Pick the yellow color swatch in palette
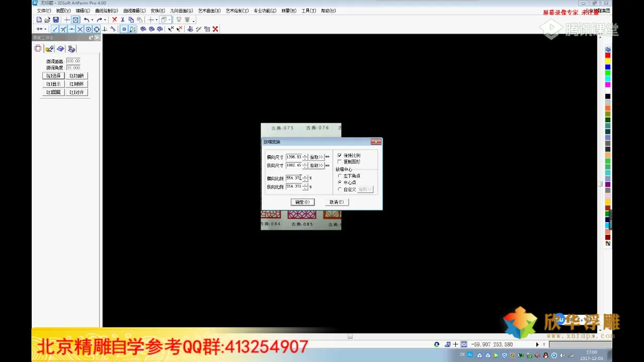Screen dimensions: 644x362 pos(608,61)
